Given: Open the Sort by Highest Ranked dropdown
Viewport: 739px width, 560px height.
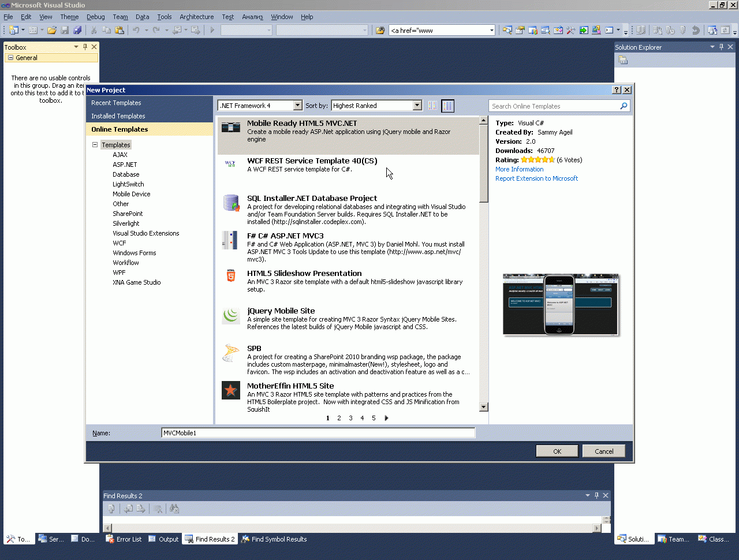Looking at the screenshot, I should (x=417, y=106).
